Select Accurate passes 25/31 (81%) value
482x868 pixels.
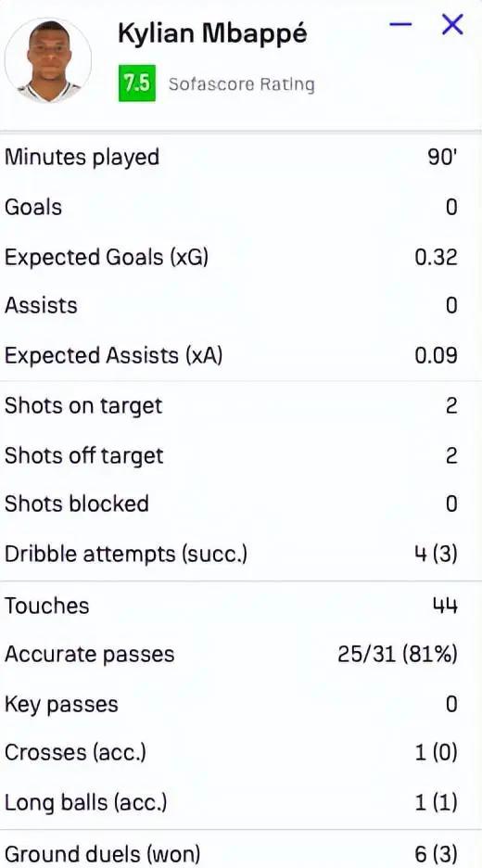click(398, 655)
